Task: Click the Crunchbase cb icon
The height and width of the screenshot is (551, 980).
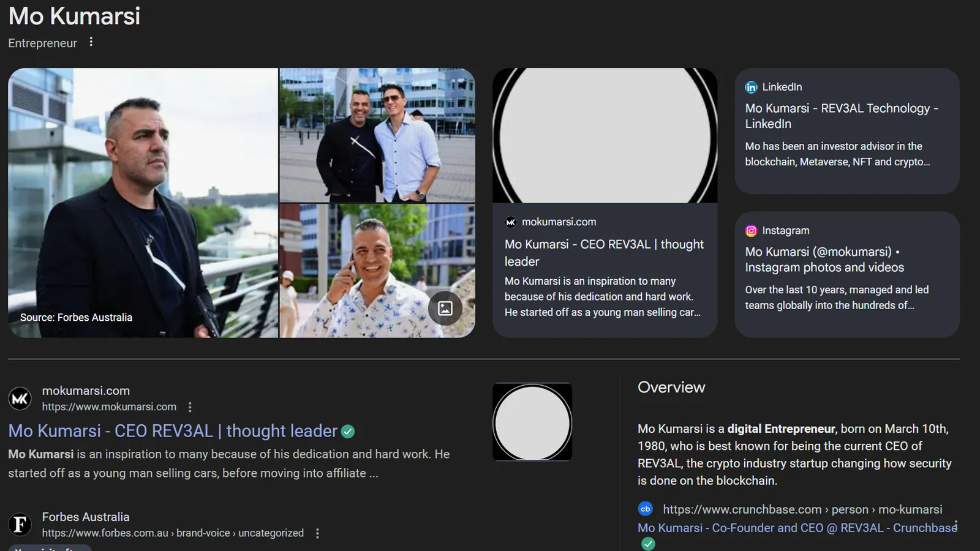Action: [x=646, y=509]
